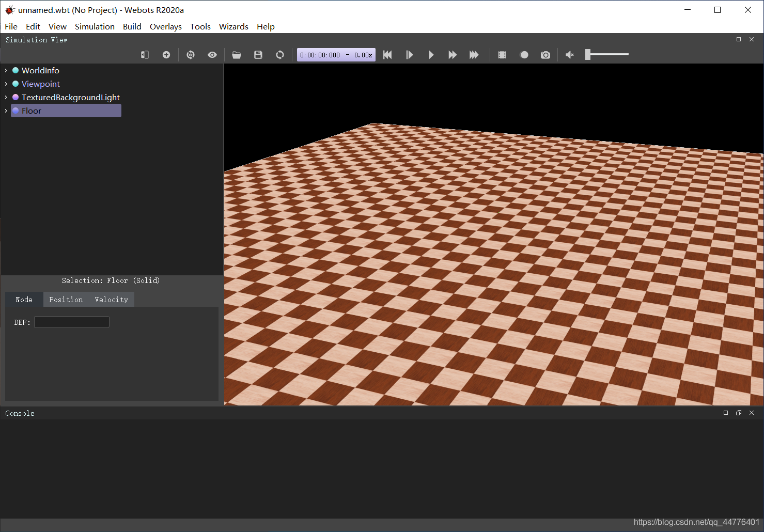
Task: Switch to the Node tab
Action: [x=24, y=300]
